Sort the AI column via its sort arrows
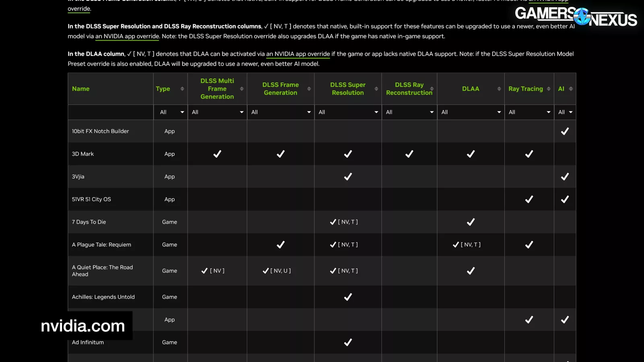Screen dimensions: 644x362 pyautogui.click(x=572, y=89)
